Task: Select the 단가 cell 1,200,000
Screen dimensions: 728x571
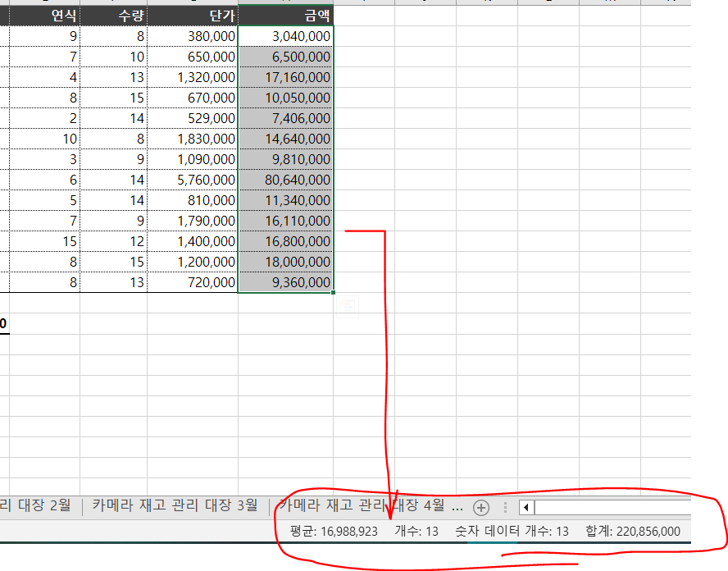Action: point(193,262)
